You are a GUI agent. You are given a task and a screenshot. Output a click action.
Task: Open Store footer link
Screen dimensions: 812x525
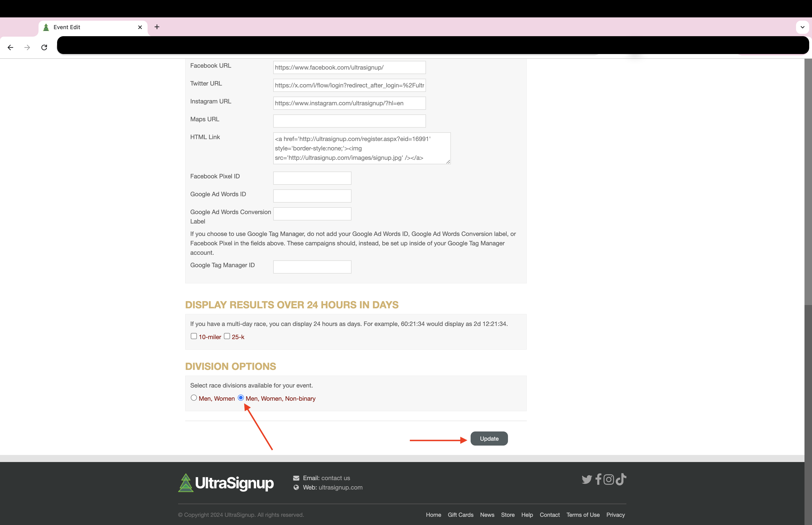[x=508, y=515]
